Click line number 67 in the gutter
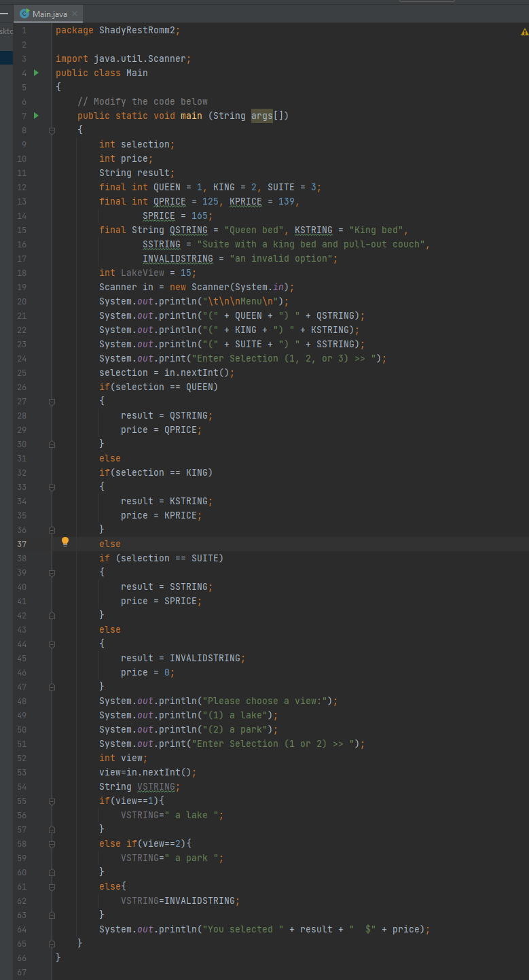Screen dimensions: 529x980 [x=22, y=972]
